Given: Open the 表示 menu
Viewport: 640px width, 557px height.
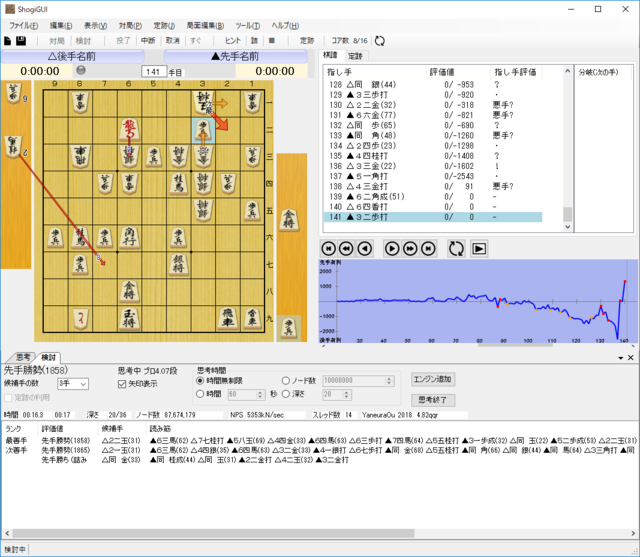Looking at the screenshot, I should click(x=95, y=26).
